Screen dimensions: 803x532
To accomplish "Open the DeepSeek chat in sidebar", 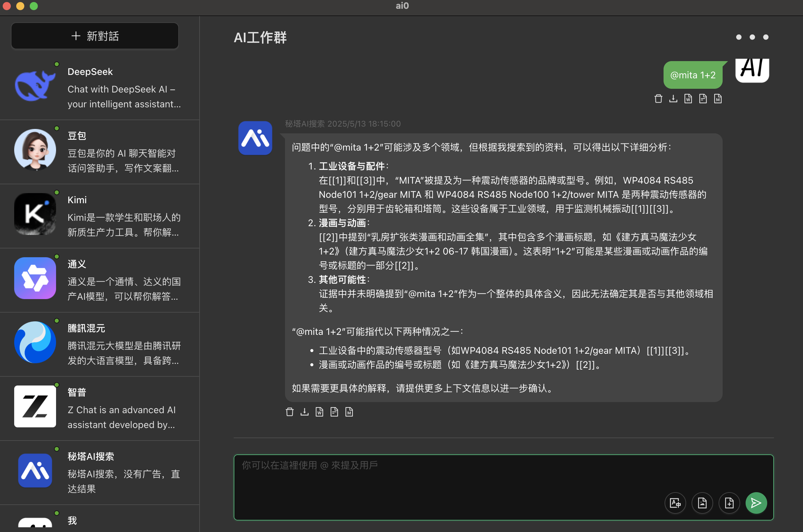I will point(99,87).
